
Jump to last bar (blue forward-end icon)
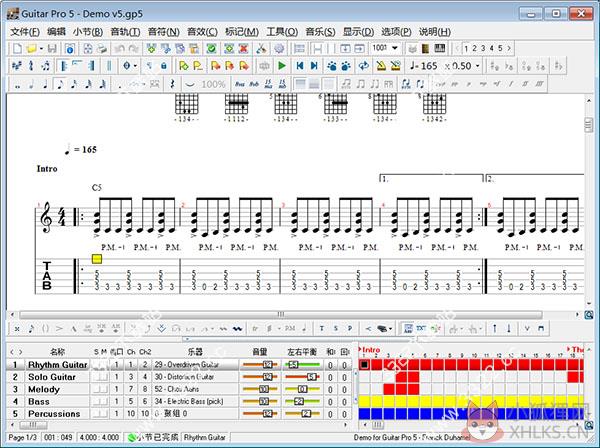click(x=314, y=66)
